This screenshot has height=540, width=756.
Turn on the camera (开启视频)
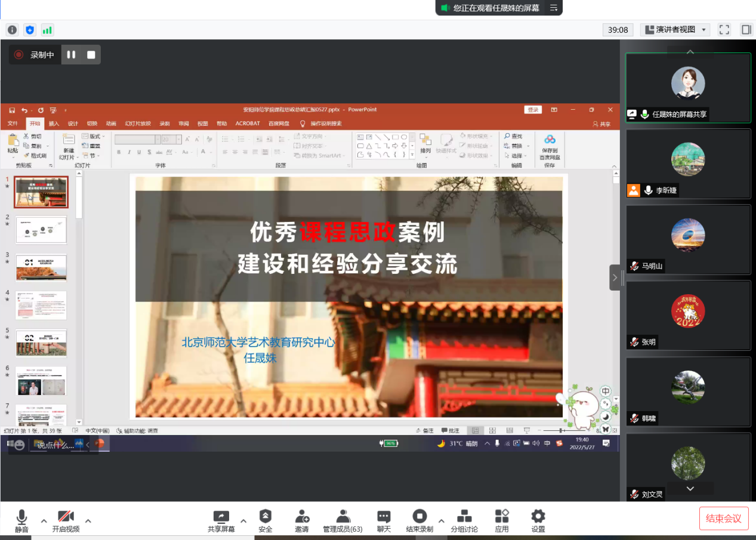pos(66,521)
